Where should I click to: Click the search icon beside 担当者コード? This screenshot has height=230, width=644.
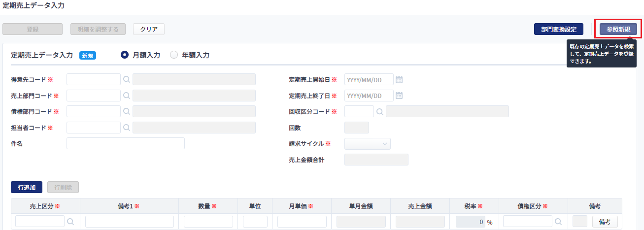pyautogui.click(x=127, y=128)
